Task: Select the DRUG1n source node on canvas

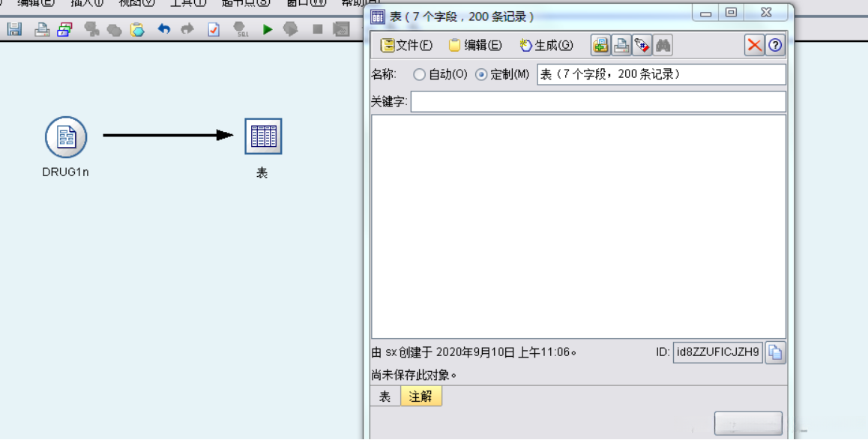Action: click(65, 136)
